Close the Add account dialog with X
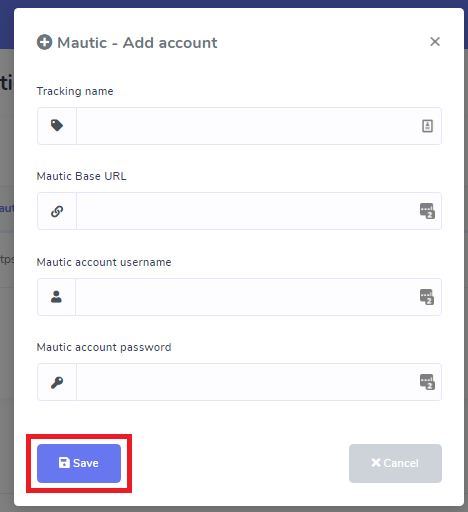Screen dimensions: 468x512 tap(435, 42)
